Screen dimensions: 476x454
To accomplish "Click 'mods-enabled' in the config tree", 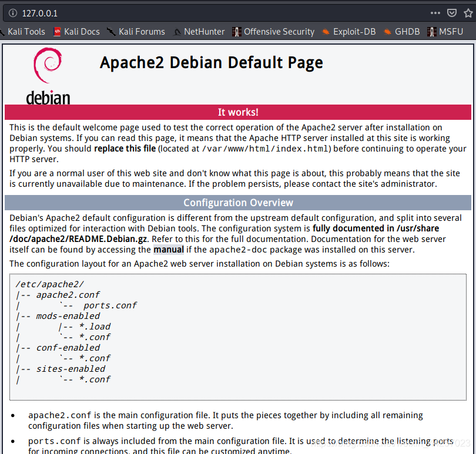I will 68,316.
